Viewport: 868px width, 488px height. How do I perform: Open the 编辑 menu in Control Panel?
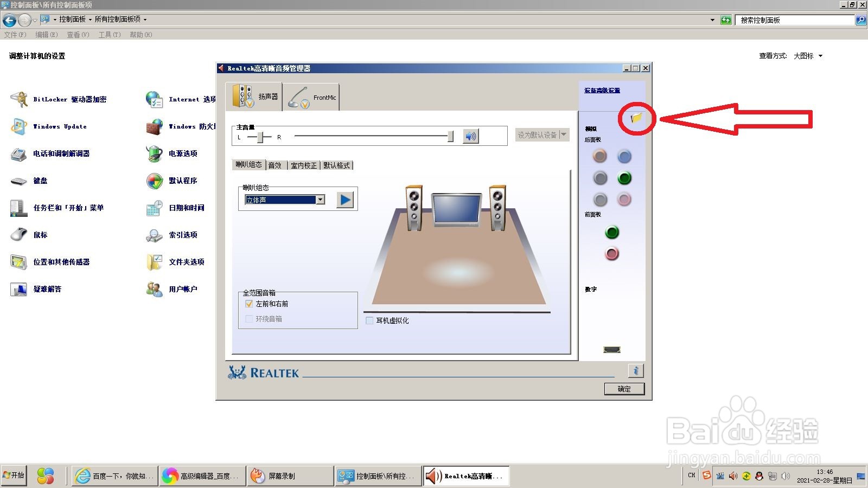[47, 35]
